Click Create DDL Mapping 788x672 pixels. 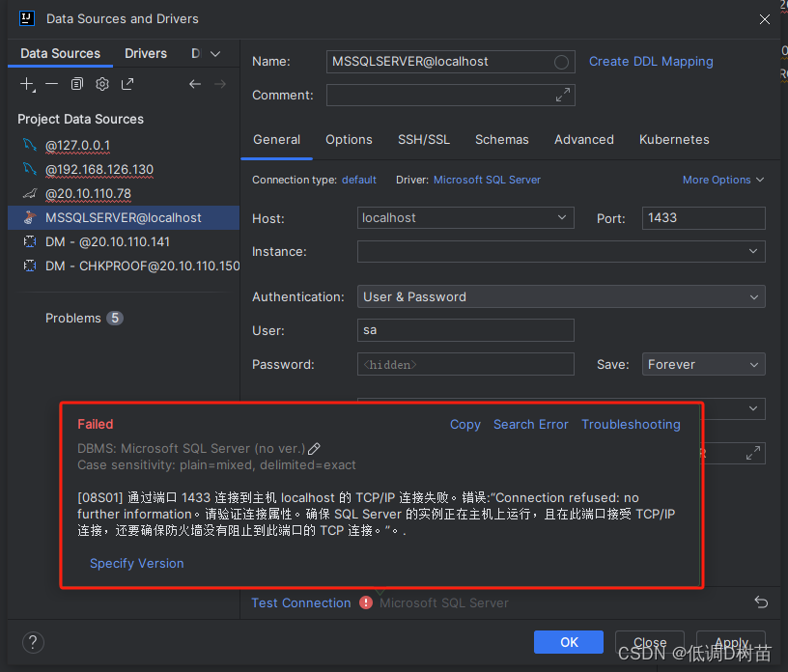[x=651, y=61]
